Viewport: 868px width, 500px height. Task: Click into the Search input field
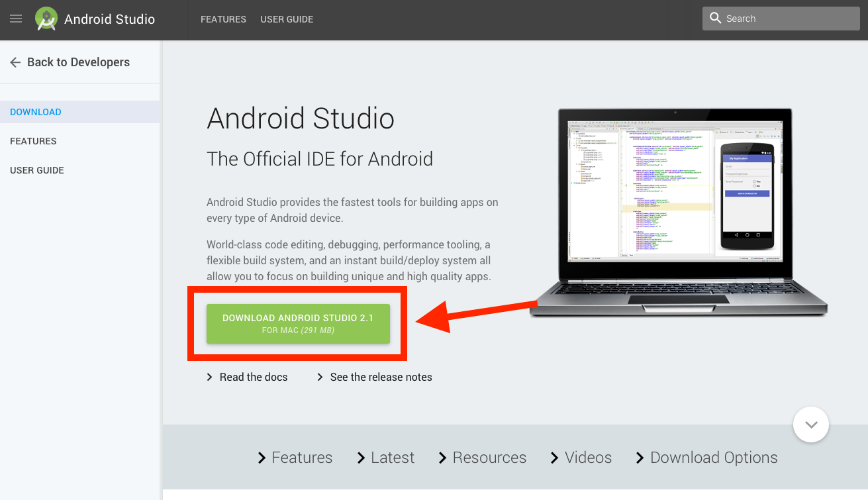[781, 19]
